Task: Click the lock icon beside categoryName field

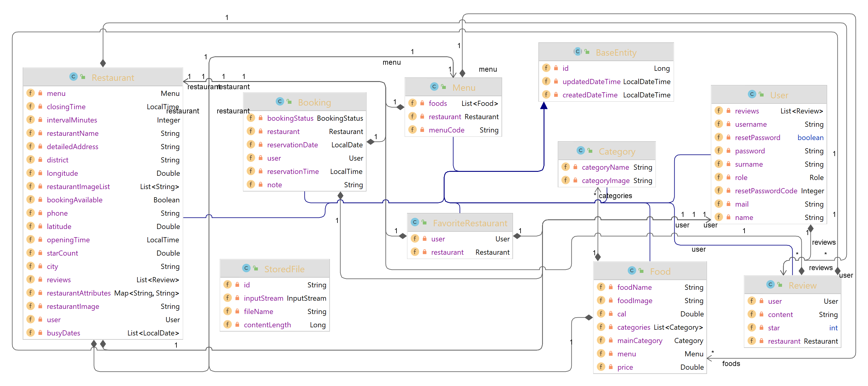Action: point(575,167)
